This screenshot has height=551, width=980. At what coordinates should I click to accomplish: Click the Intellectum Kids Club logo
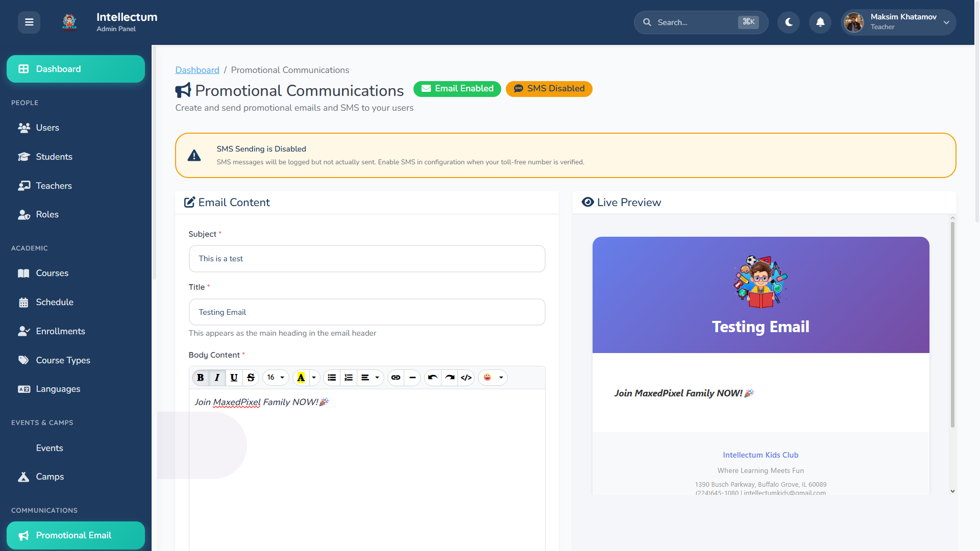pyautogui.click(x=69, y=22)
